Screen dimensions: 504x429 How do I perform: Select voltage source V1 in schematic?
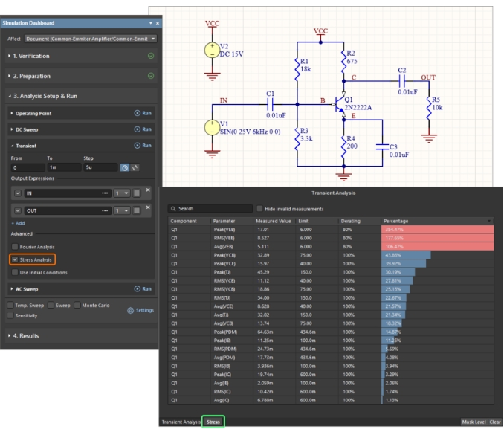(212, 128)
